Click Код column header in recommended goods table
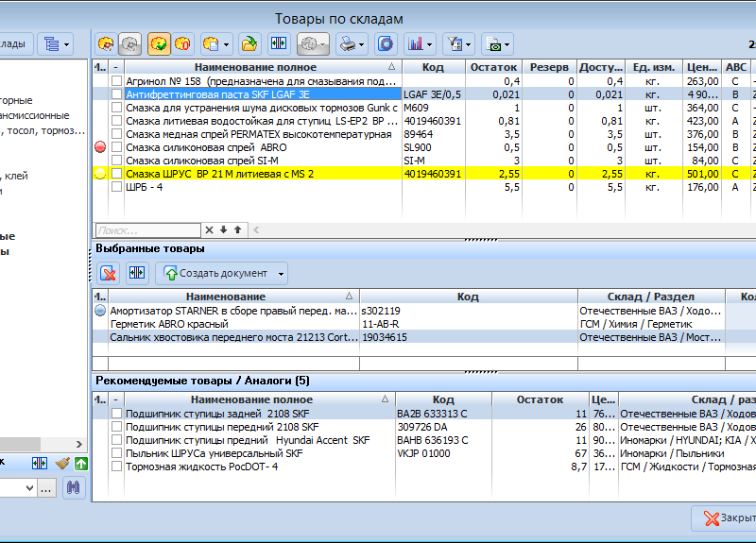Screen dimensions: 756x543 [443, 399]
